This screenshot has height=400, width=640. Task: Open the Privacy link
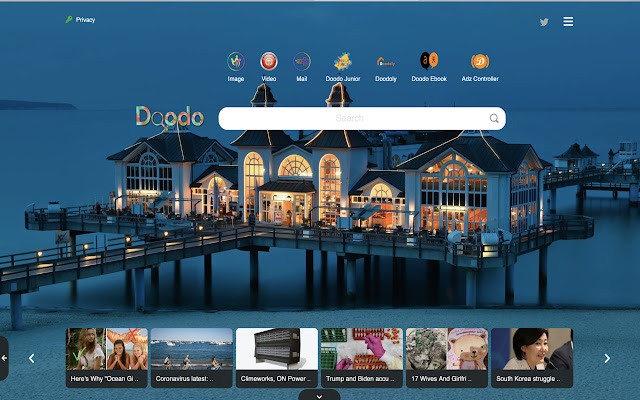tap(85, 20)
